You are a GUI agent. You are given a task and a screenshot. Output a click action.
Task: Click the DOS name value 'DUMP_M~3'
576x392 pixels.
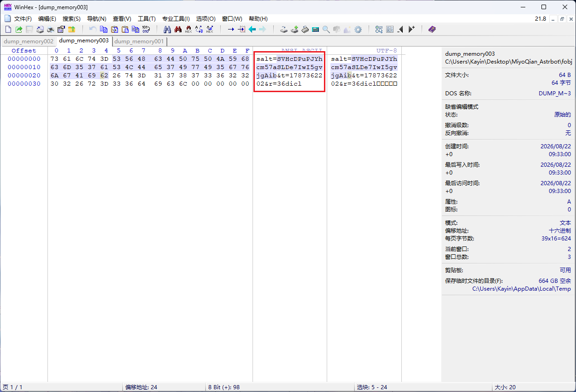click(555, 93)
